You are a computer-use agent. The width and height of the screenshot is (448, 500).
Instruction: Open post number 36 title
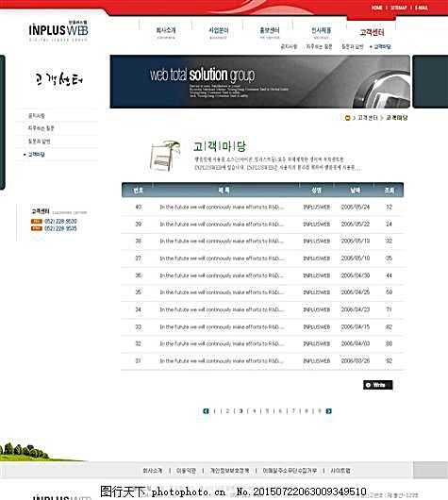222,275
